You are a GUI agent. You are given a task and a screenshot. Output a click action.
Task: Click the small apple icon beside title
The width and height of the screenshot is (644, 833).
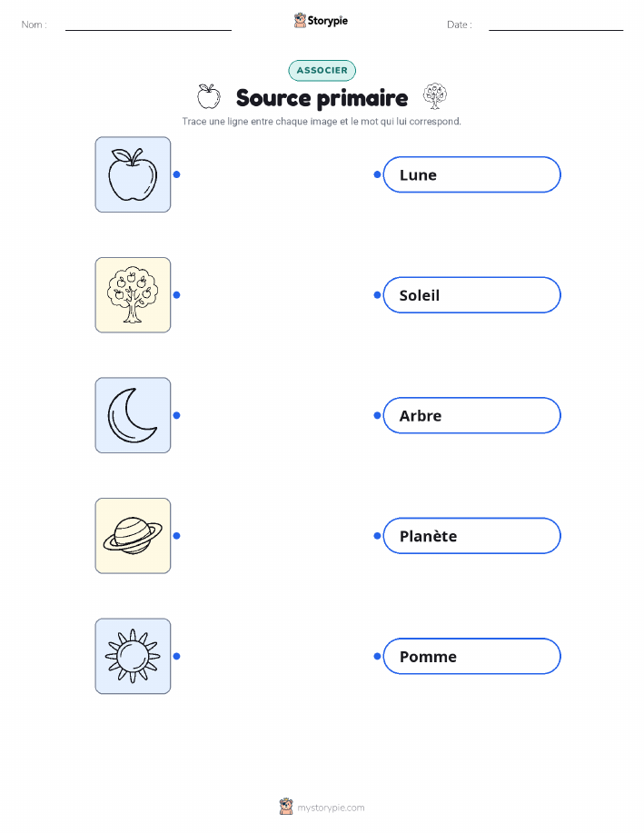[x=209, y=96]
